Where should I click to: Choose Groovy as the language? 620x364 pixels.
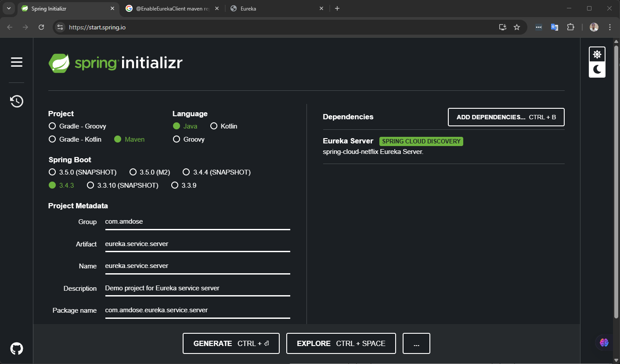point(189,139)
